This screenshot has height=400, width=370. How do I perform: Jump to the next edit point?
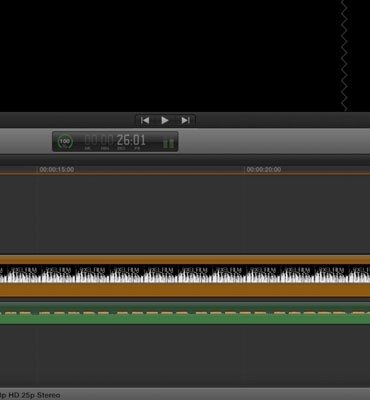tap(185, 120)
